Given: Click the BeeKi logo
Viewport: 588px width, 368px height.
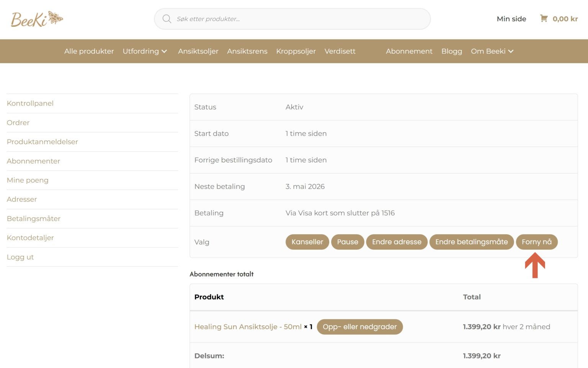Looking at the screenshot, I should 37,19.
